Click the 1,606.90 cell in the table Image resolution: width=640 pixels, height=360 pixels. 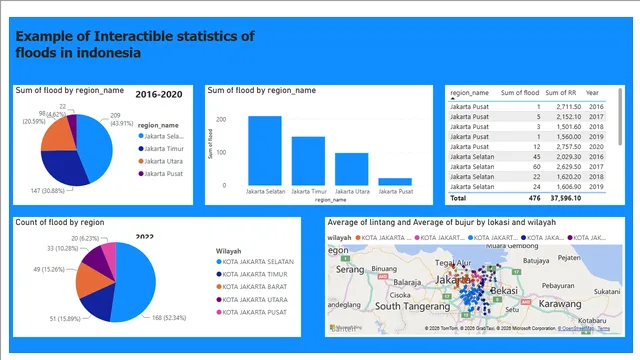[x=569, y=187]
